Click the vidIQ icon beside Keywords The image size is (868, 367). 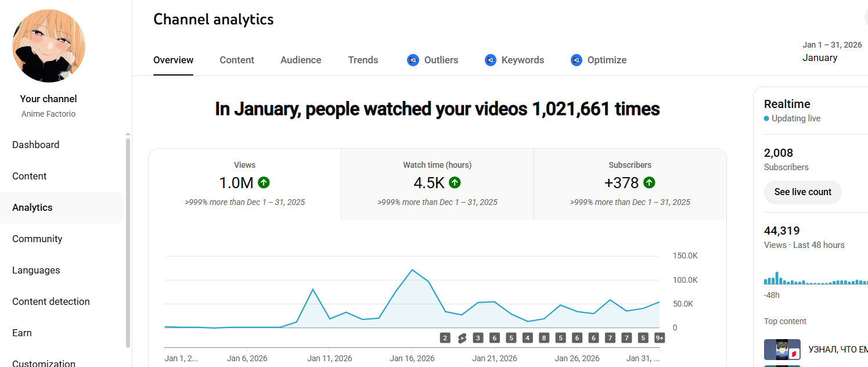click(491, 60)
